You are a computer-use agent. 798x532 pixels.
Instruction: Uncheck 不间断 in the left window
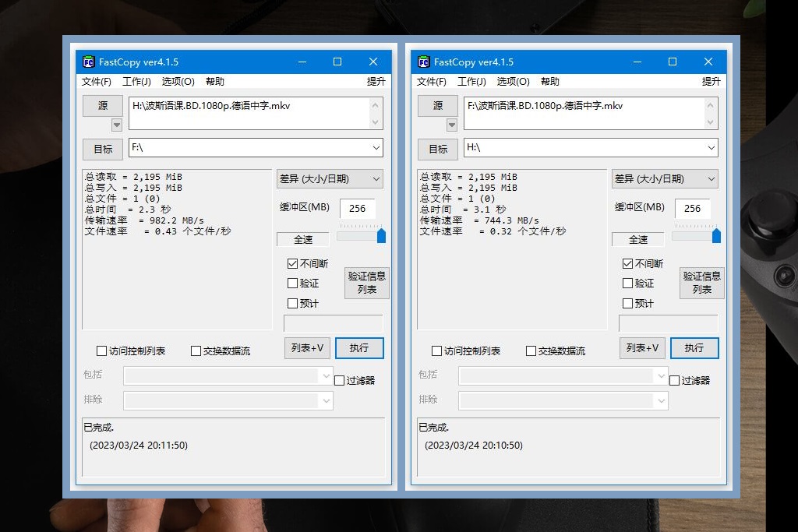[x=292, y=263]
